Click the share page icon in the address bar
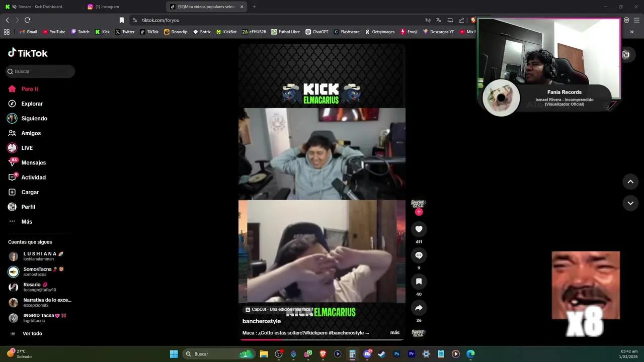The width and height of the screenshot is (644, 362). point(461,20)
